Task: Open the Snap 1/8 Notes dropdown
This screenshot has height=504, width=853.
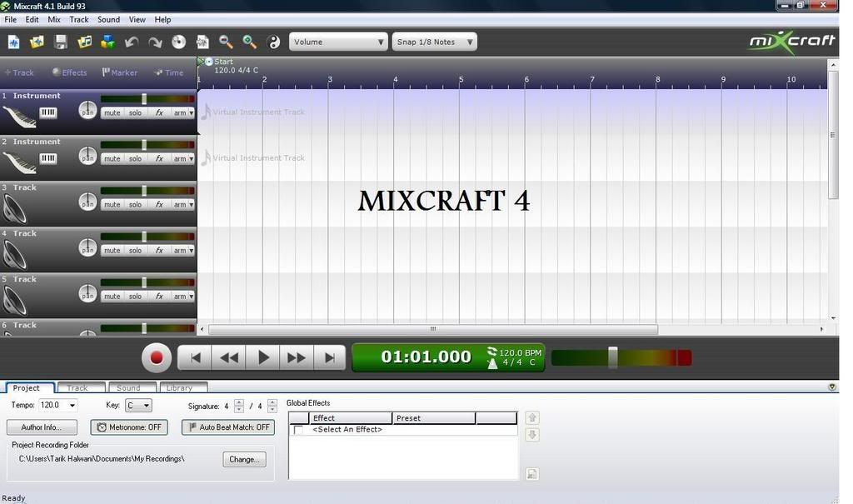Action: coord(435,42)
